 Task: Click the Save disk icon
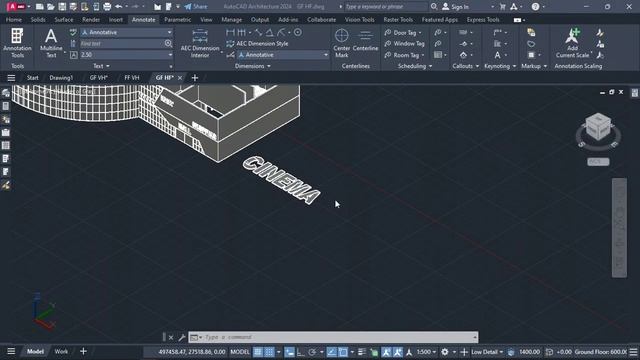pos(62,7)
